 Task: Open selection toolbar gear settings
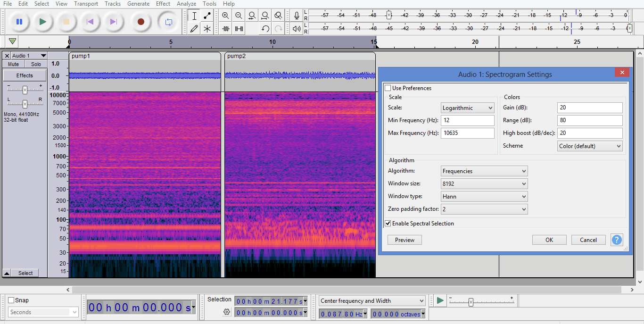tap(227, 312)
